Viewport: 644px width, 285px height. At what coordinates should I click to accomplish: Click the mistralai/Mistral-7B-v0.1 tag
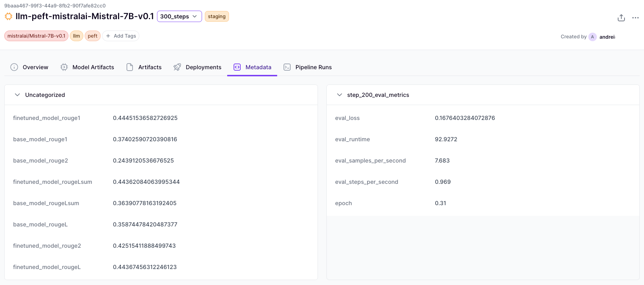[x=36, y=36]
